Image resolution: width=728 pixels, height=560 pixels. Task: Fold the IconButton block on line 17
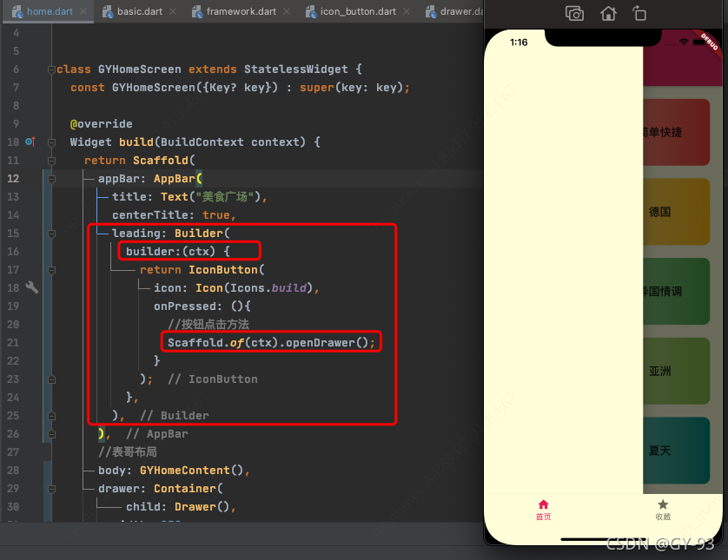click(51, 270)
